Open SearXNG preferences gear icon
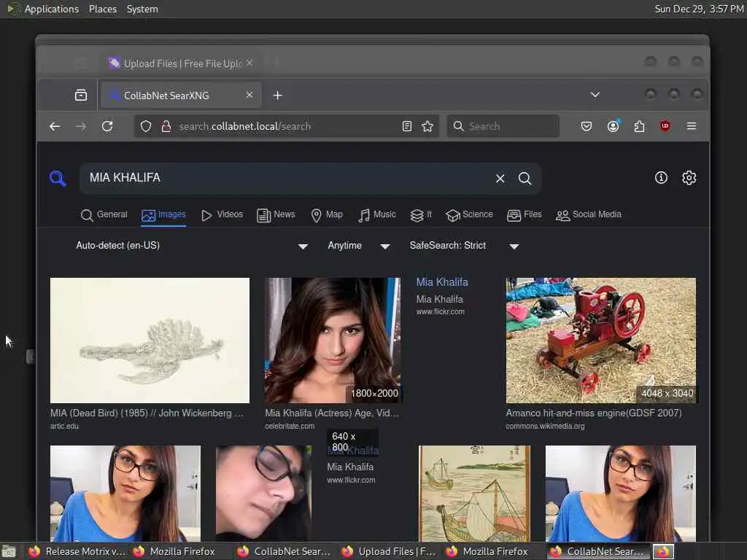This screenshot has width=747, height=560. click(x=689, y=178)
